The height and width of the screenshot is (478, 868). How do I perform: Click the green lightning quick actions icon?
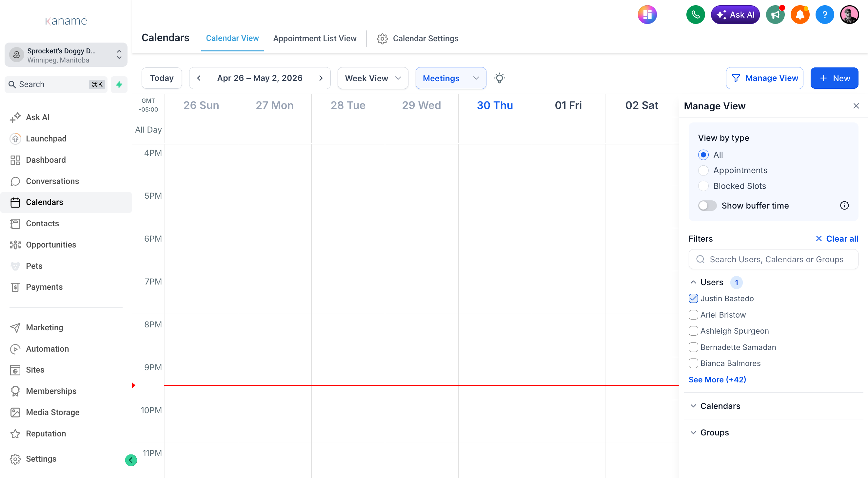[119, 84]
